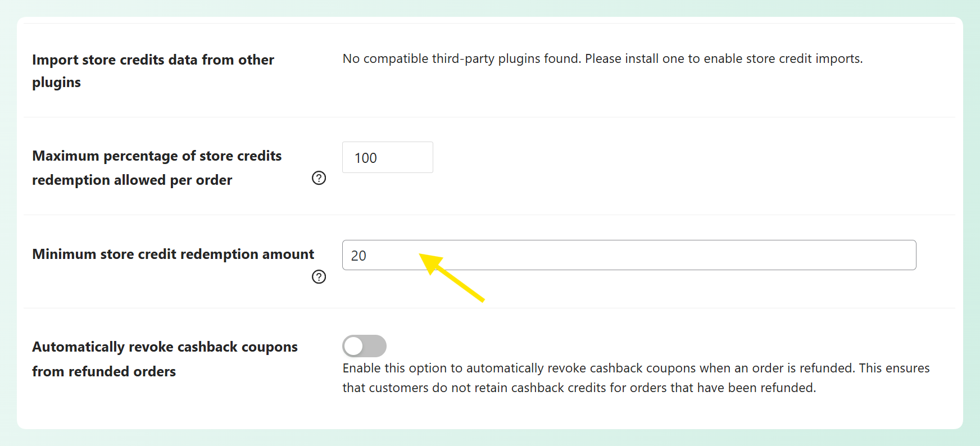
Task: Click description line about retaining cashback credits
Action: click(579, 388)
